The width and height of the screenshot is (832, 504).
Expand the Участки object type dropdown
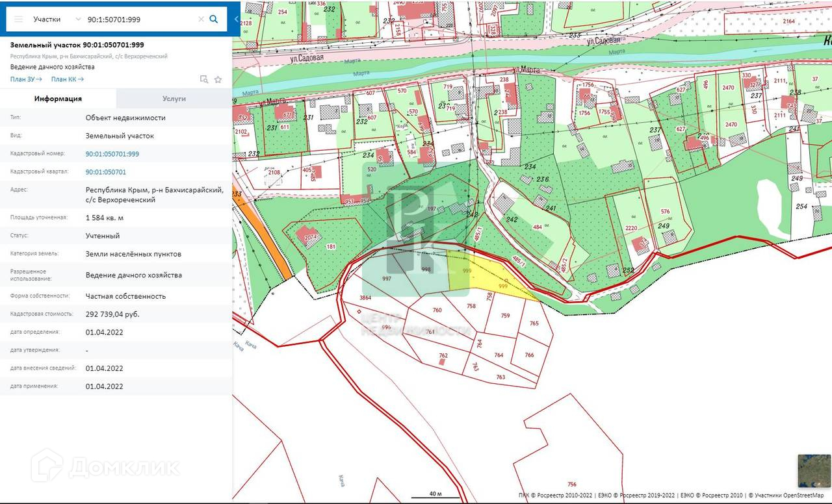tap(78, 19)
